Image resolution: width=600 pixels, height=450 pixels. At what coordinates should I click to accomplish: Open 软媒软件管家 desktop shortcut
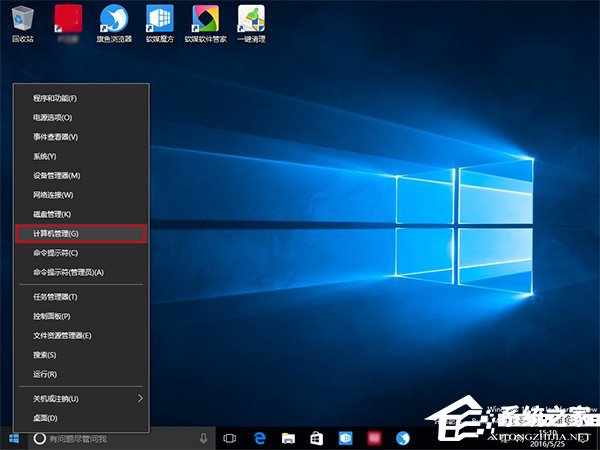[x=205, y=20]
